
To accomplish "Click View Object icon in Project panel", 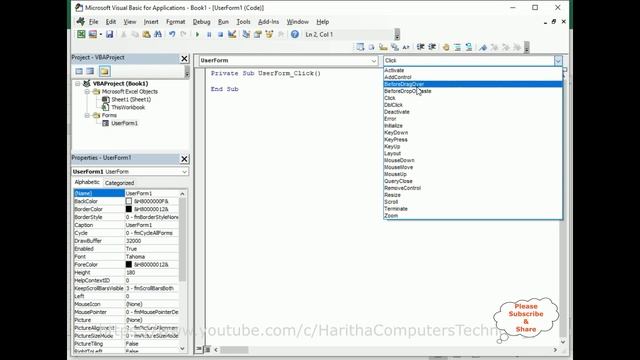I will 90,71.
